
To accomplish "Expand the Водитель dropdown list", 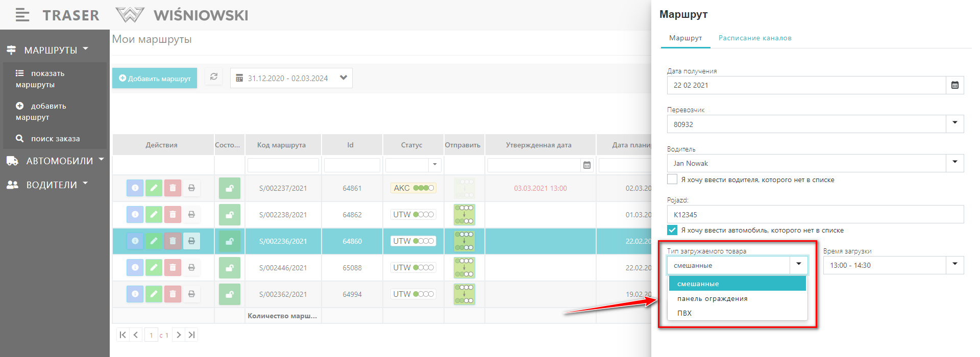I will 954,163.
